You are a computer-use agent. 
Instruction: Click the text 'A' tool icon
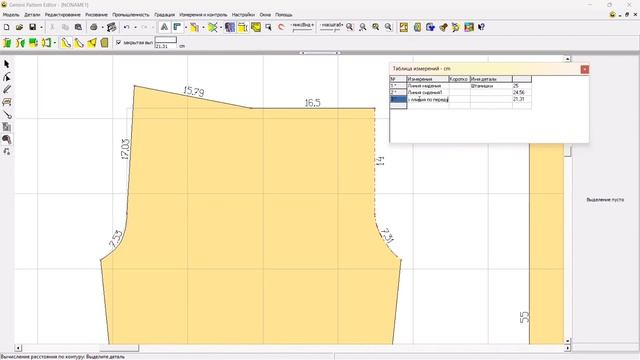[164, 27]
